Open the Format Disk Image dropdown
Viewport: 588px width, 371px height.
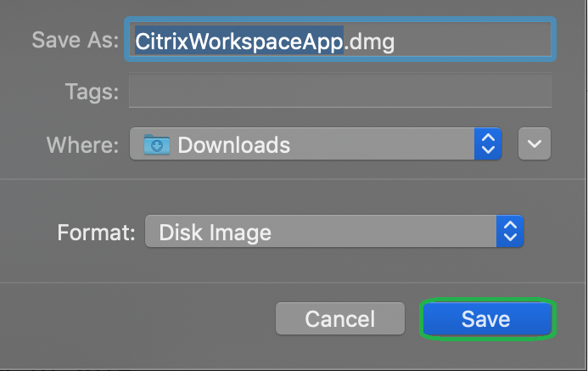(334, 231)
